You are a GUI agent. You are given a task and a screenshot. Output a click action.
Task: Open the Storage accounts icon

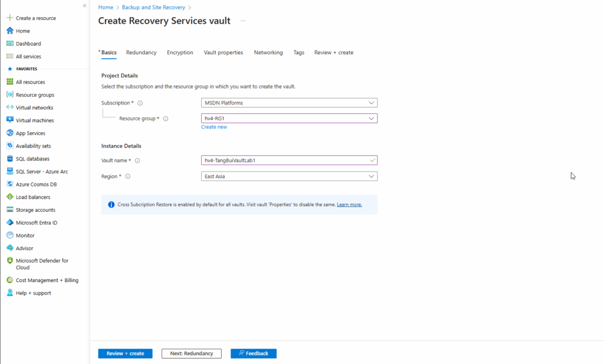9,209
